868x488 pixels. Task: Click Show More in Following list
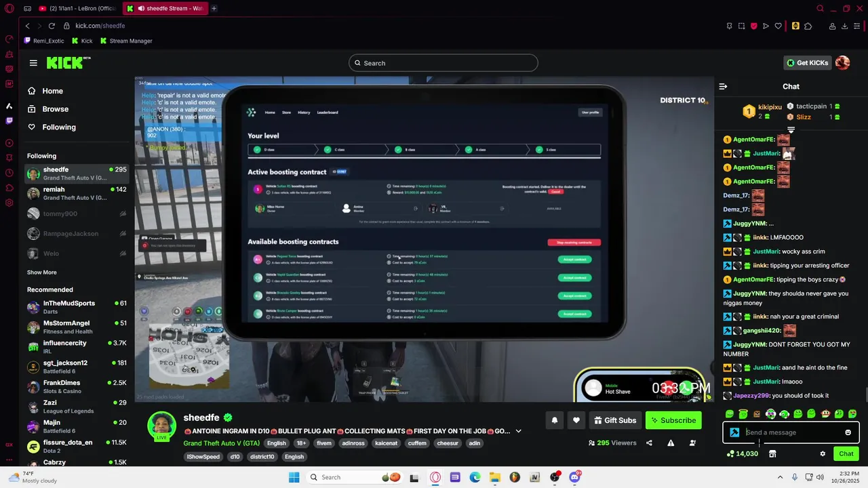click(41, 272)
